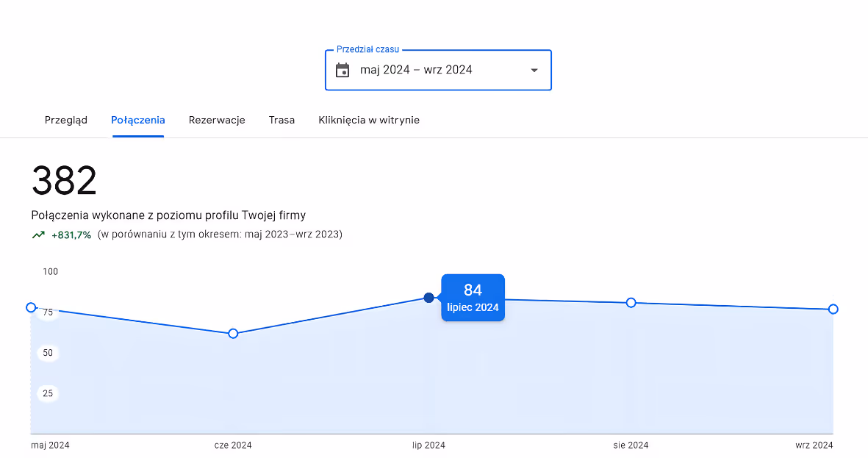868x458 pixels.
Task: Open Kliknięcia w witrynie tab
Action: [x=369, y=120]
